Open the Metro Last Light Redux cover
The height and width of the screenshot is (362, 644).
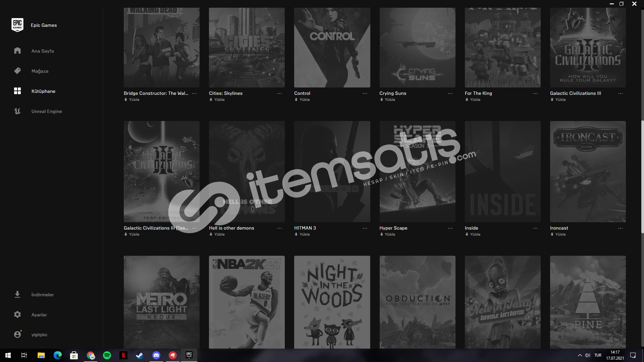click(161, 302)
